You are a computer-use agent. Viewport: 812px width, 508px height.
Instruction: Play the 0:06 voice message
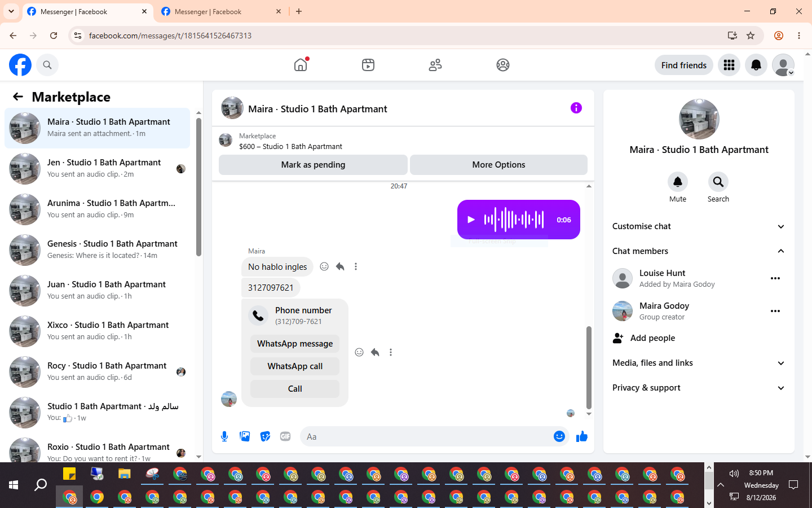point(471,220)
